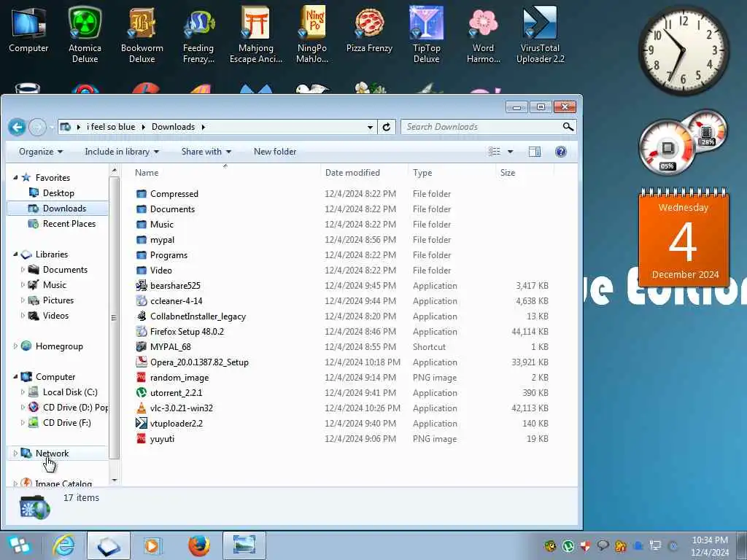
Task: Open Internet Explorer from the taskbar
Action: tap(64, 545)
